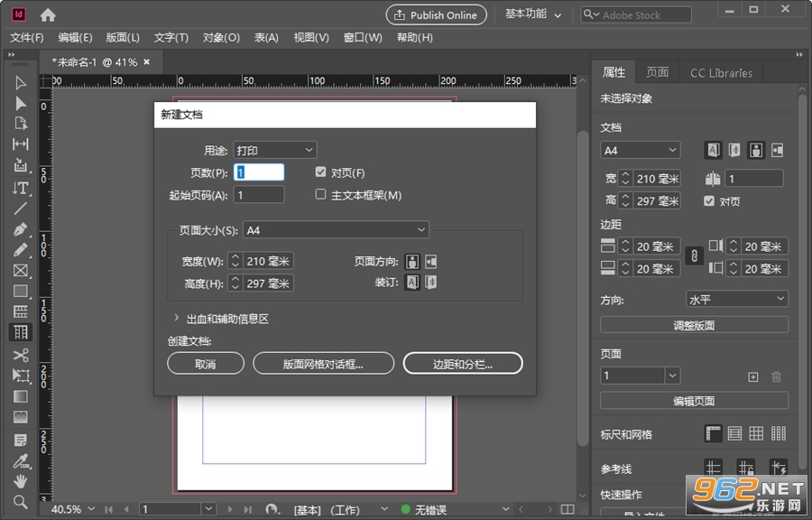Select the Line tool
The height and width of the screenshot is (520, 812).
coord(21,209)
